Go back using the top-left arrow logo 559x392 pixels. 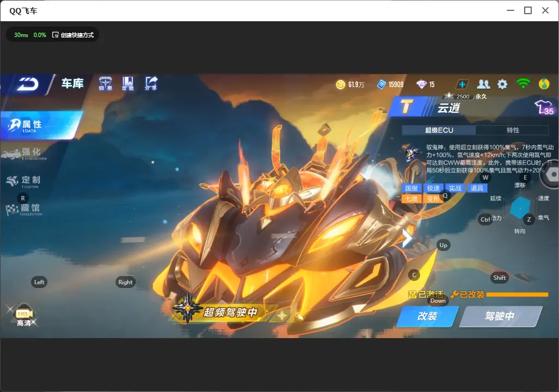27,84
